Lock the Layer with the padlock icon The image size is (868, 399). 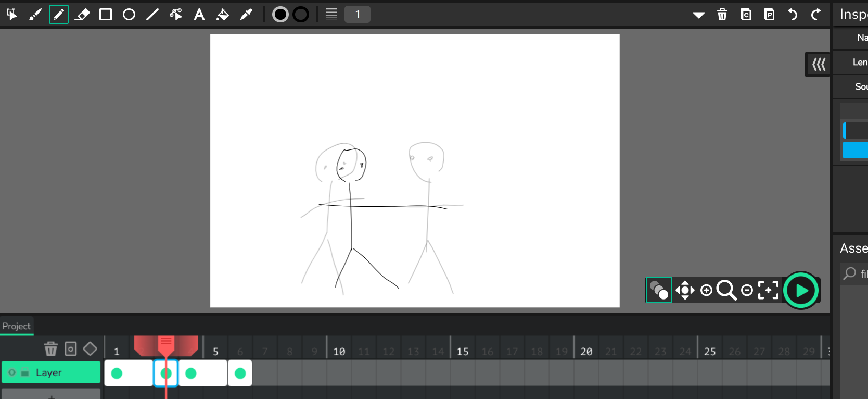[x=24, y=372]
